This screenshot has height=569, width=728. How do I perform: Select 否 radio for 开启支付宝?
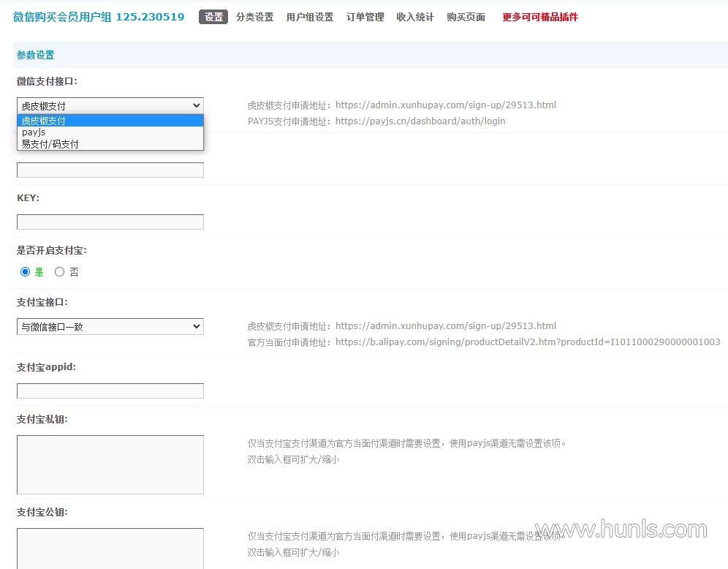pyautogui.click(x=59, y=272)
